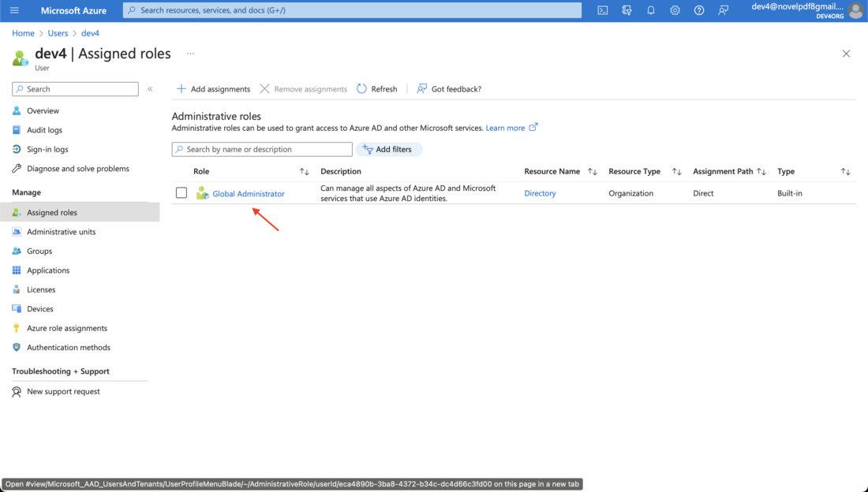The image size is (868, 492).
Task: Open portal settings gear
Action: (675, 10)
